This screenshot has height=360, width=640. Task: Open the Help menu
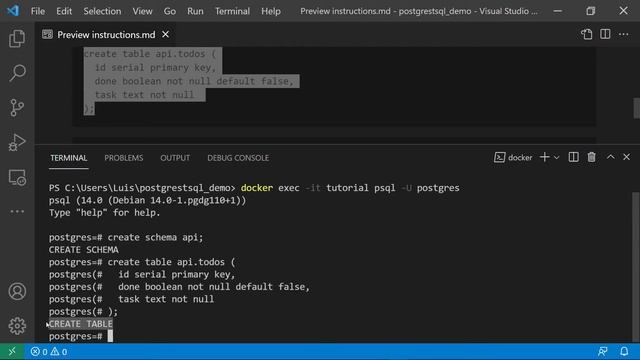271,11
